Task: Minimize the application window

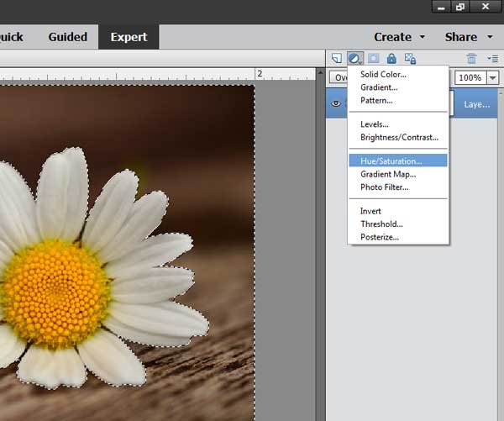Action: tap(441, 7)
